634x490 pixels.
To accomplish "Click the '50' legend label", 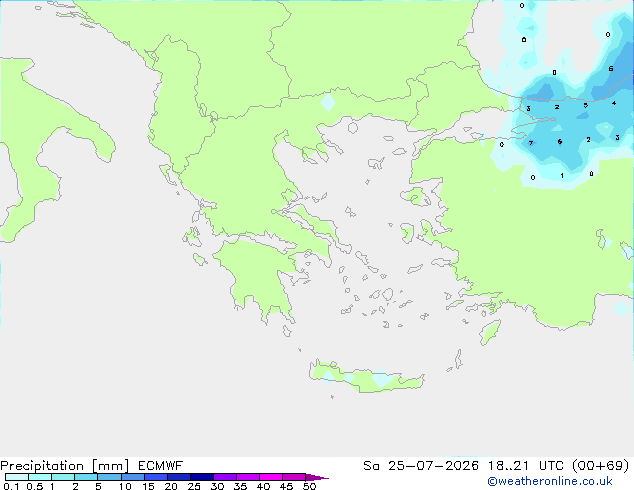I will (310, 486).
